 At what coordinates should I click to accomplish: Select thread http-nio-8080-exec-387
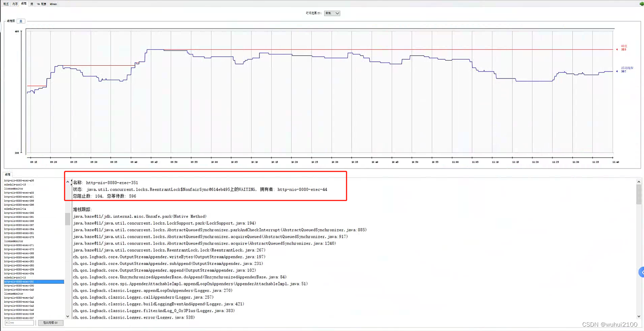[x=19, y=225]
